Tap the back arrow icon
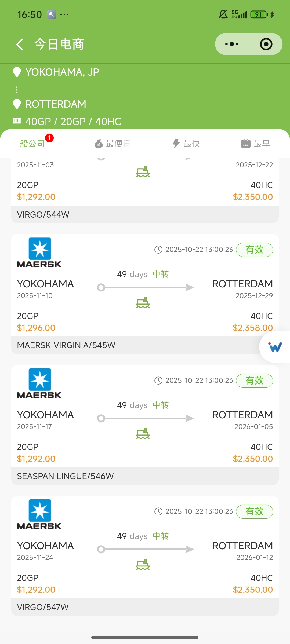This screenshot has width=290, height=644. pos(20,44)
